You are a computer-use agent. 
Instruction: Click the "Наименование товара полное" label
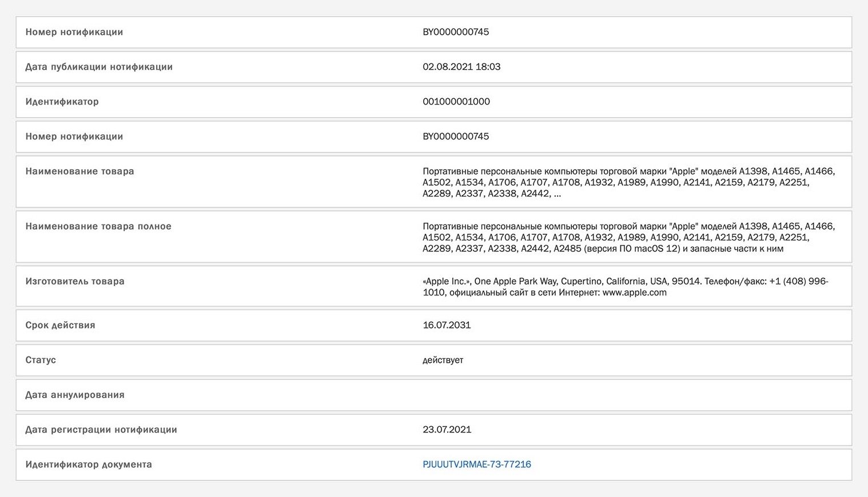[x=98, y=226]
